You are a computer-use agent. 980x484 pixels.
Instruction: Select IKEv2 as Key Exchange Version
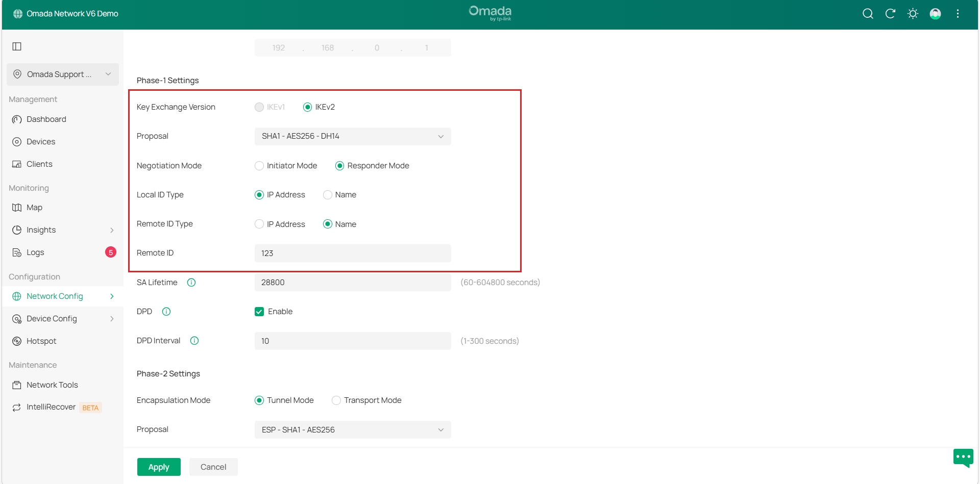point(308,107)
